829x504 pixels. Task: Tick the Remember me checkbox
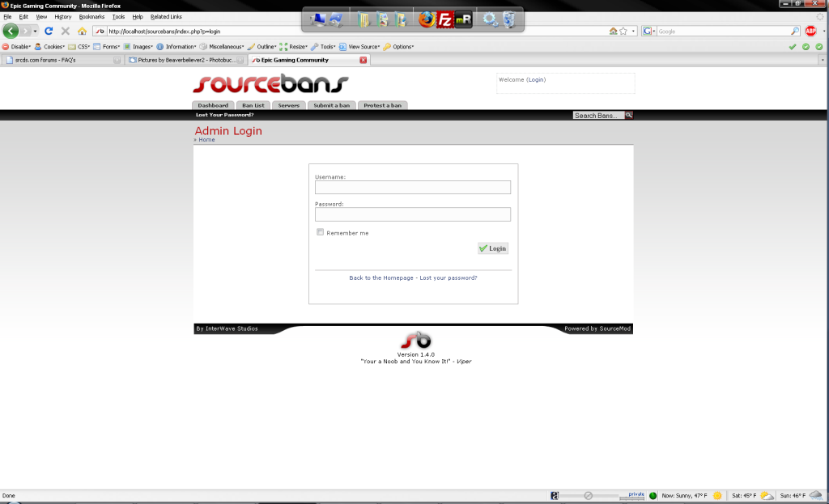tap(321, 232)
